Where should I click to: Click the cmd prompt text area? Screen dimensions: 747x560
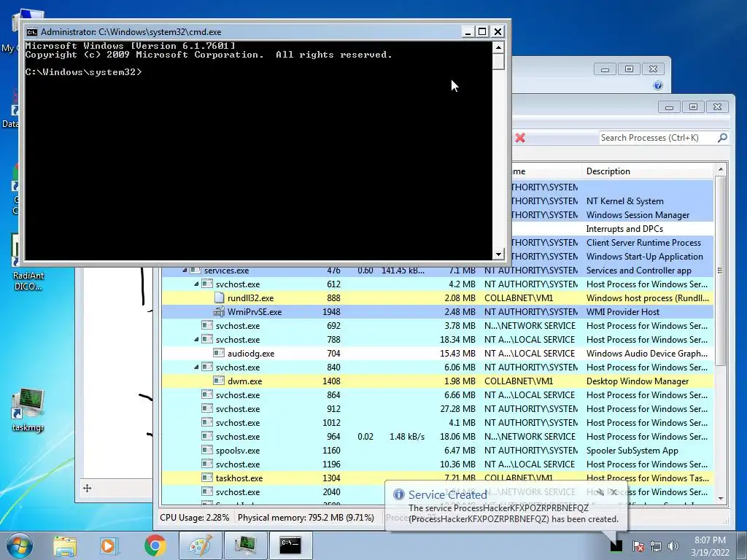tap(258, 150)
